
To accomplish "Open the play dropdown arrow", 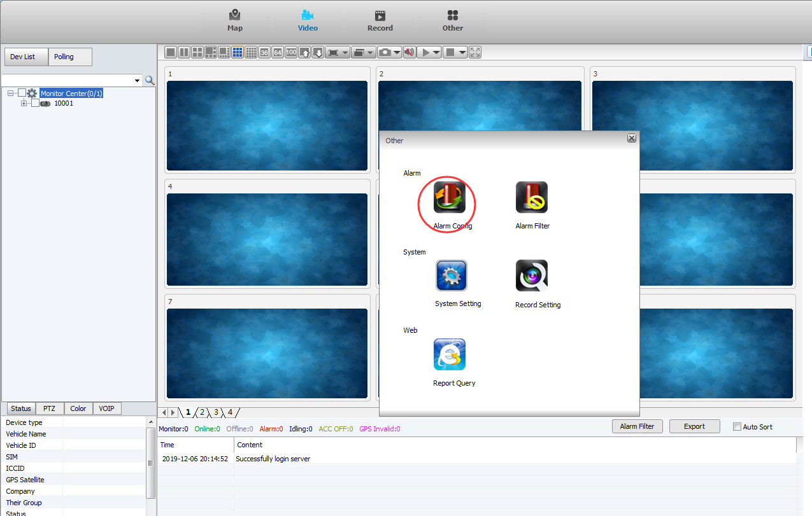I will pyautogui.click(x=436, y=52).
